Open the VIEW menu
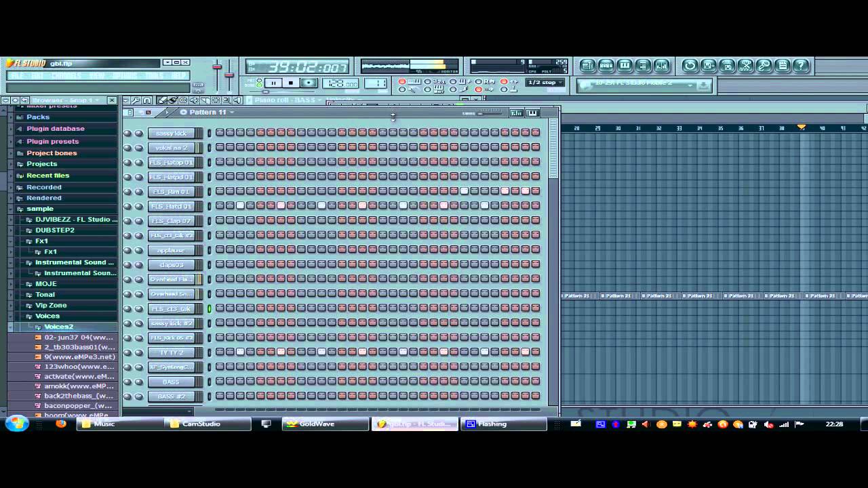868x488 pixels. coord(97,76)
